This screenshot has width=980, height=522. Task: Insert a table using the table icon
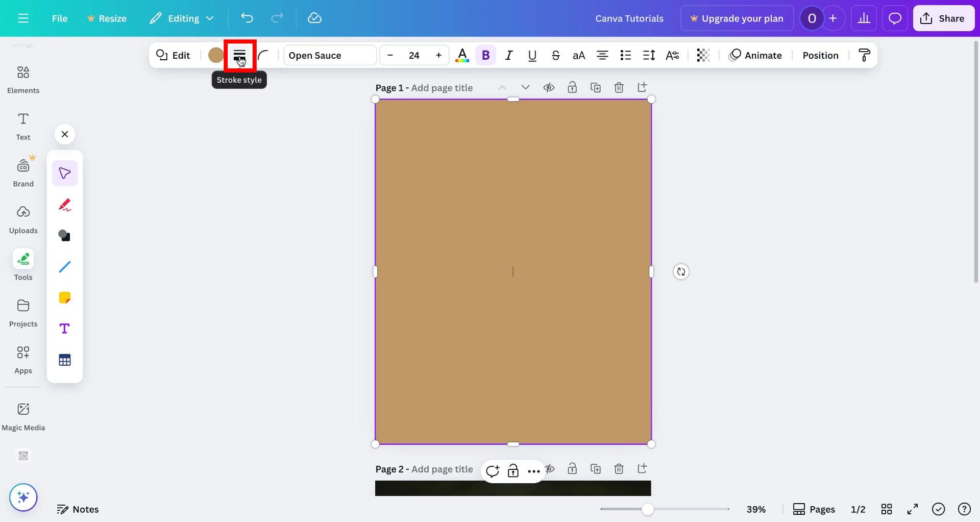[65, 360]
